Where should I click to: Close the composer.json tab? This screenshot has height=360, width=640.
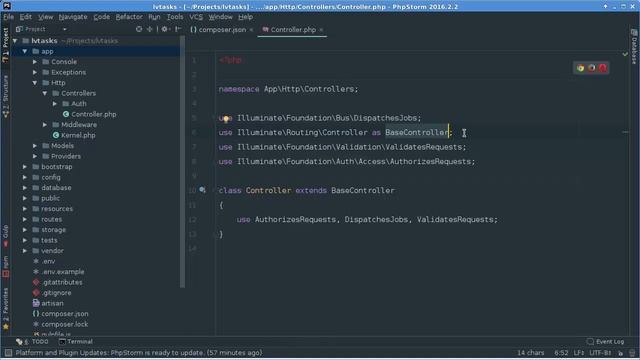click(x=251, y=30)
